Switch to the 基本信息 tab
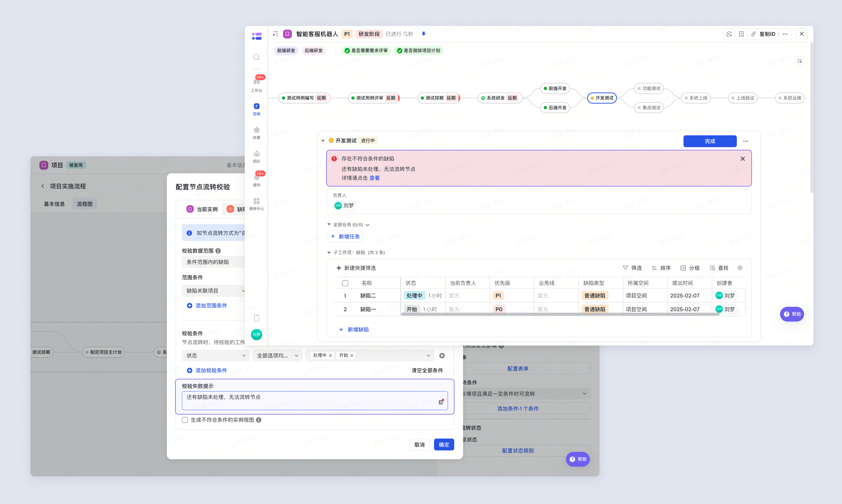Viewport: 842px width, 504px height. coord(54,204)
